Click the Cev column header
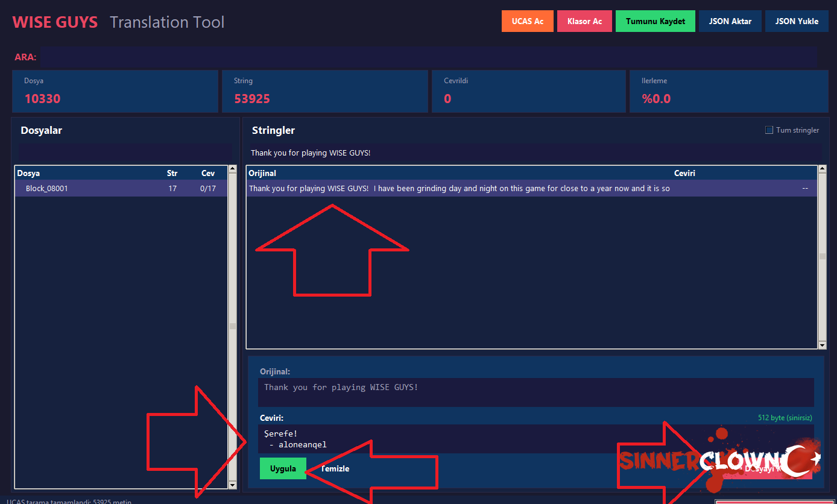The image size is (837, 504). [x=207, y=173]
